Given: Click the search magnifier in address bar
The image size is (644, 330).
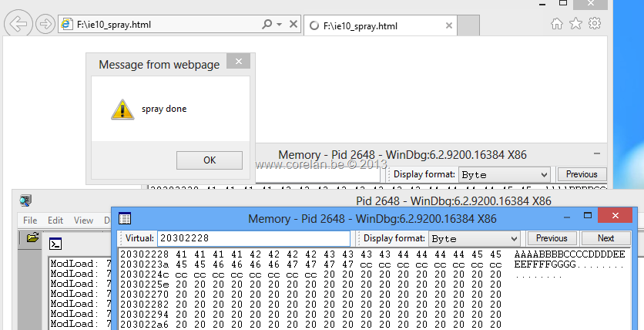Looking at the screenshot, I should (x=267, y=25).
